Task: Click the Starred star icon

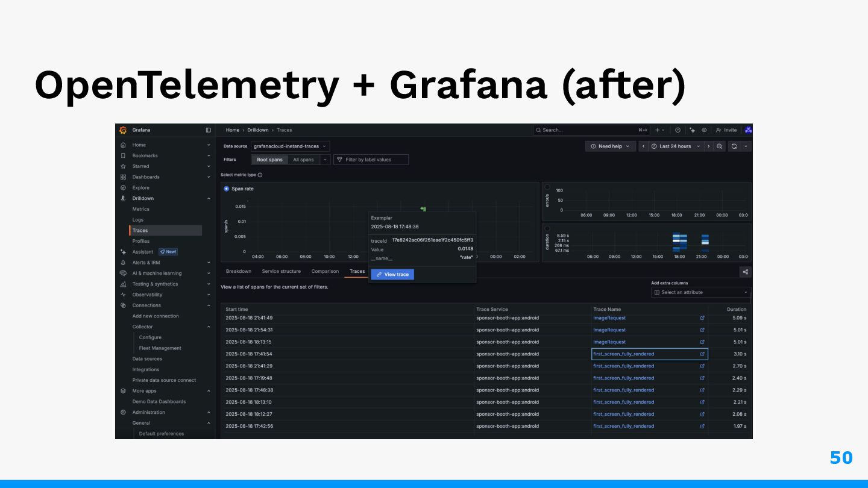Action: (123, 166)
